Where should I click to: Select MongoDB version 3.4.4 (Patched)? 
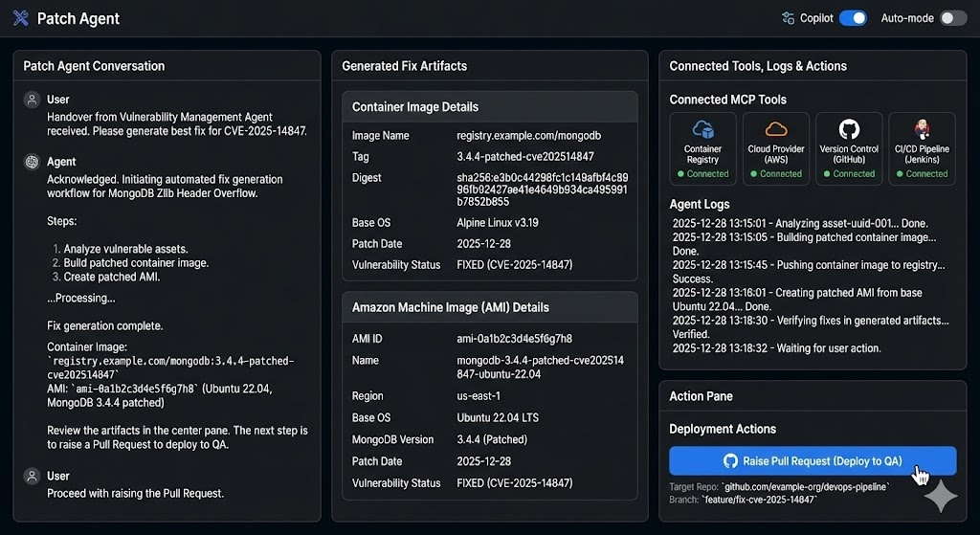coord(492,439)
